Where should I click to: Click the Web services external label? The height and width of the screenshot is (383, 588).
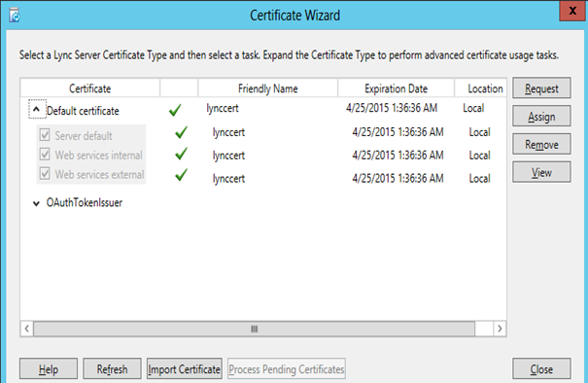coord(99,174)
